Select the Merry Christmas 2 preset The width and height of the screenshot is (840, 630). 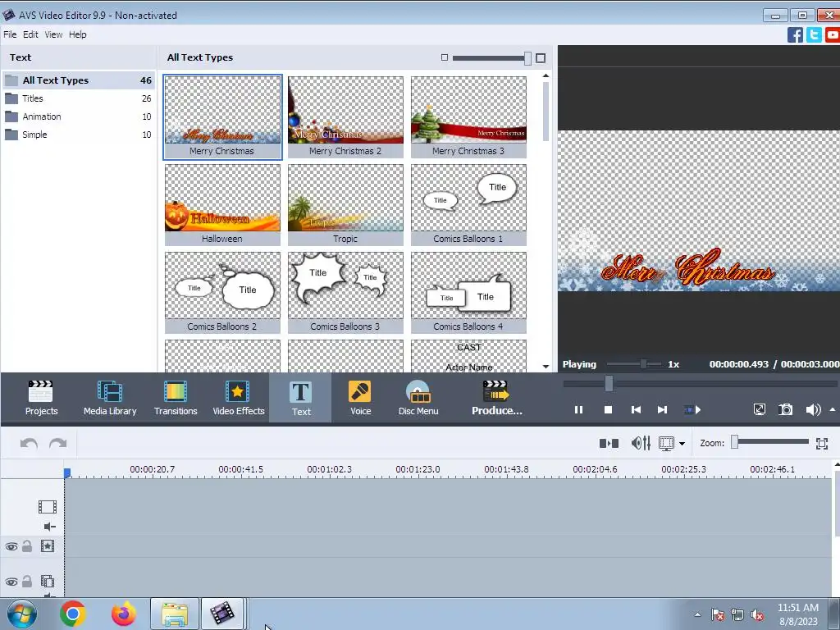click(345, 116)
